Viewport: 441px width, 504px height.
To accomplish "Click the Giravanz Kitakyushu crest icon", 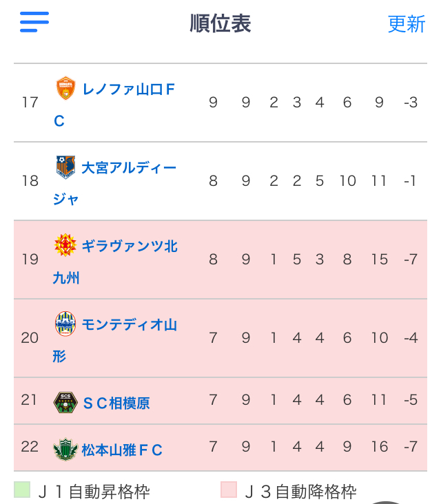I will [65, 245].
